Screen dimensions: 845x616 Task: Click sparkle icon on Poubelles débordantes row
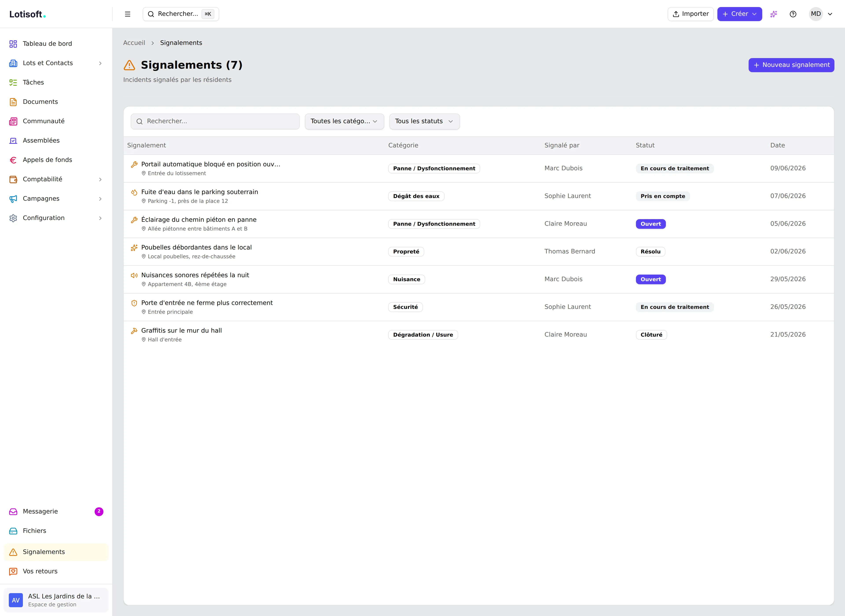134,247
